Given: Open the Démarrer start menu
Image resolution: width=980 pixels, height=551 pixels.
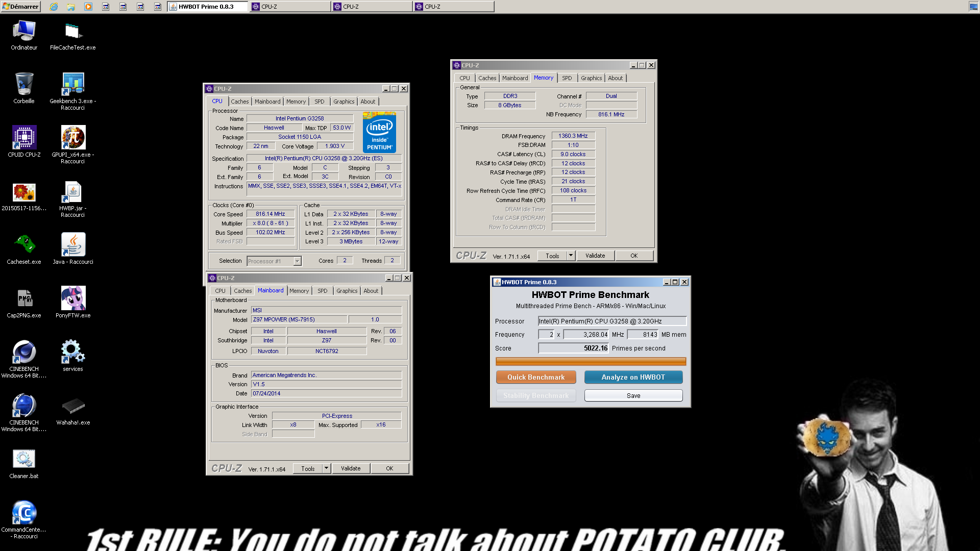Looking at the screenshot, I should click(20, 7).
